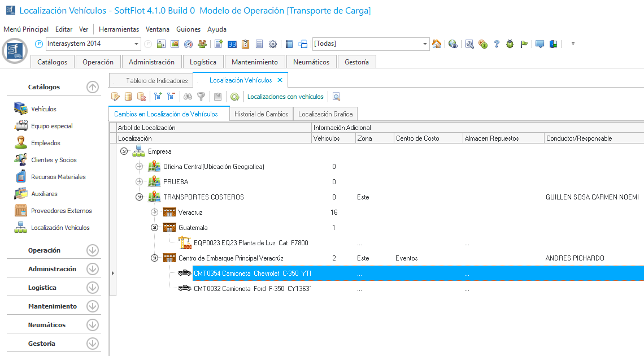The width and height of the screenshot is (644, 356).
Task: Open the [Todas] combo box
Action: click(425, 44)
